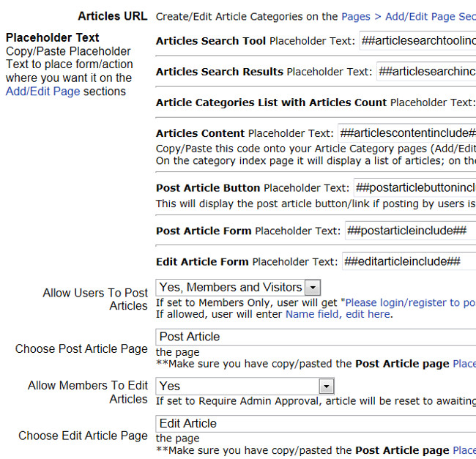
Task: Click the blue link after "Post Article page" under Post Article field
Action: (464, 363)
